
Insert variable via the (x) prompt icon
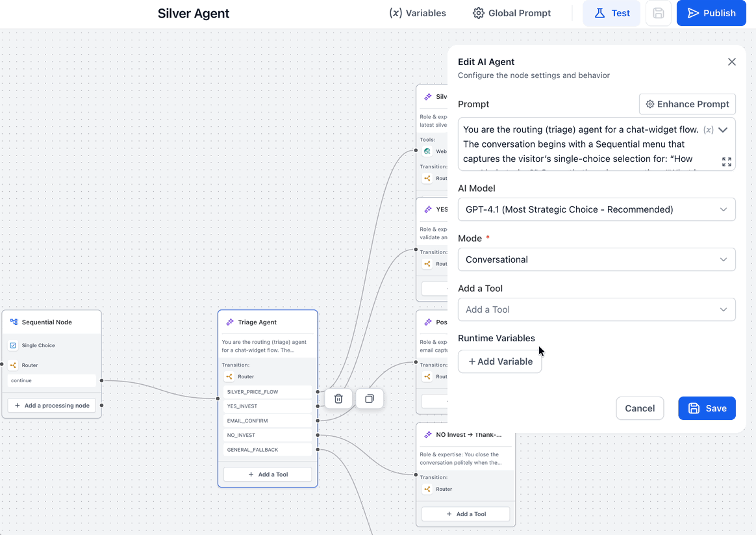pos(708,130)
